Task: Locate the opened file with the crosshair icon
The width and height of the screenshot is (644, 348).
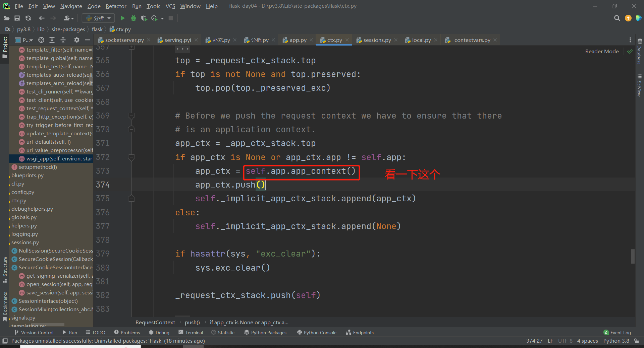Action: click(41, 40)
